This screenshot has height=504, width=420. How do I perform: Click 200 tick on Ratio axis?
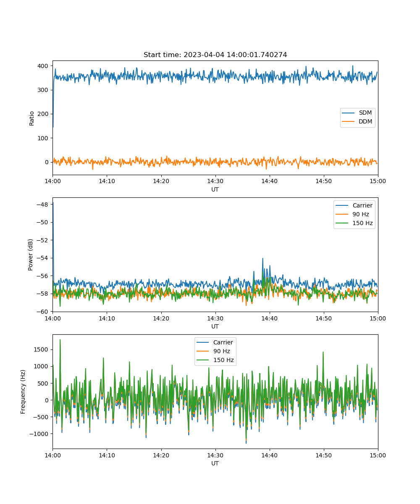[x=44, y=114]
